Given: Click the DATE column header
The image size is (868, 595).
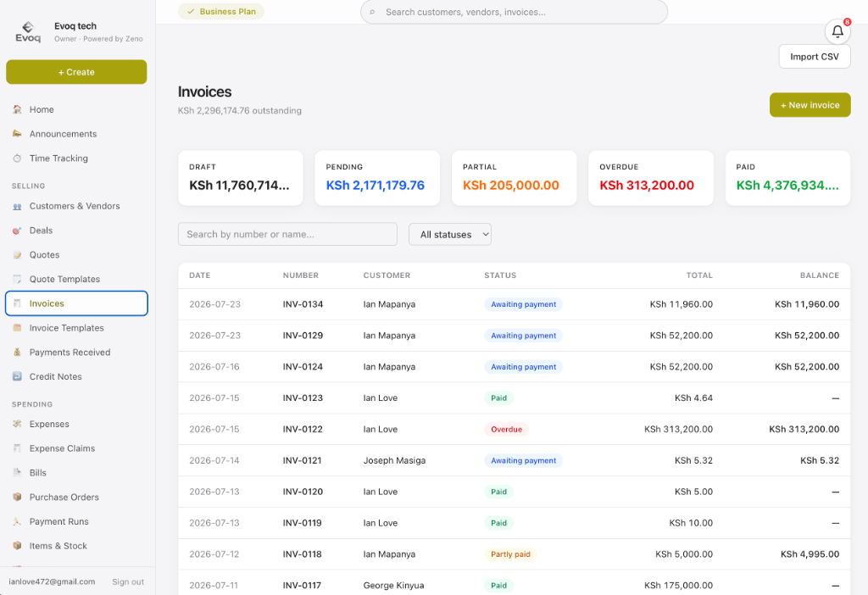Looking at the screenshot, I should click(200, 275).
